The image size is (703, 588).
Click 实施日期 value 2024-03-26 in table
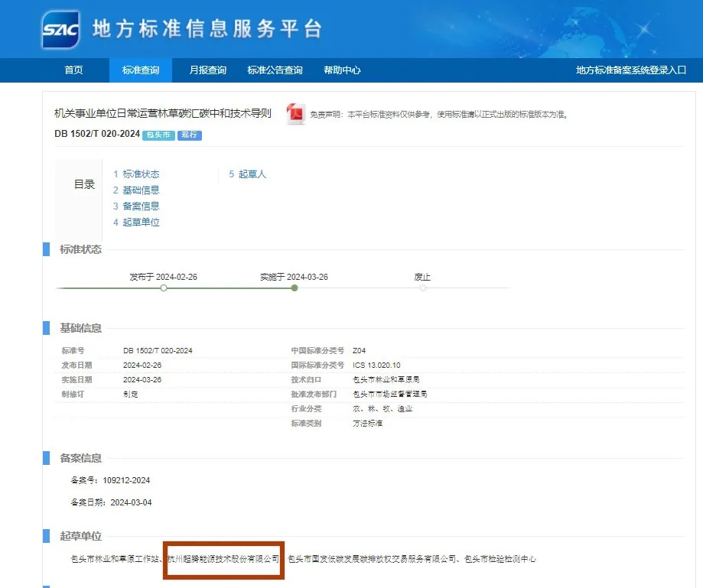point(142,379)
